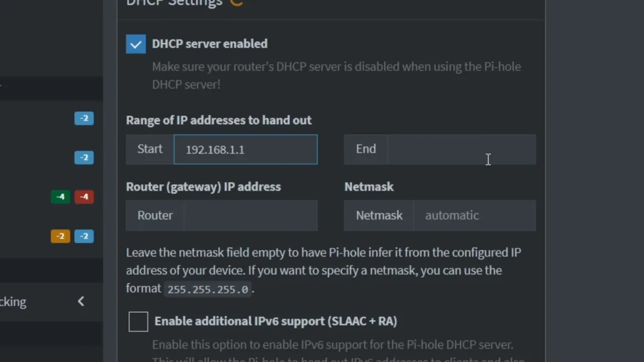Click the second blue -2 sidebar badge
This screenshot has height=362, width=644.
[84, 157]
